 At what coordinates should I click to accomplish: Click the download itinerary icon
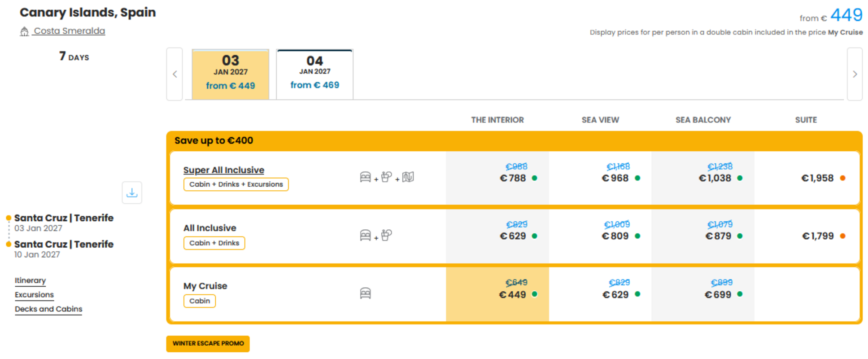pos(132,193)
